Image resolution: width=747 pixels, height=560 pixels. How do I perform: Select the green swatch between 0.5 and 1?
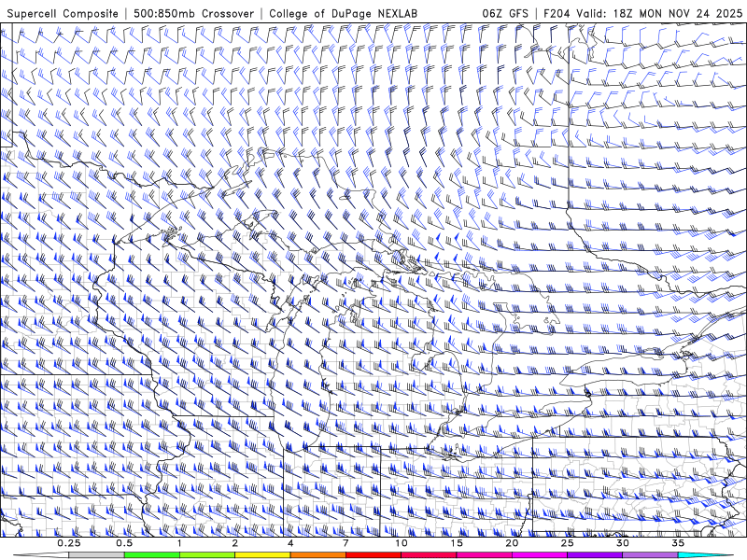tap(152, 555)
